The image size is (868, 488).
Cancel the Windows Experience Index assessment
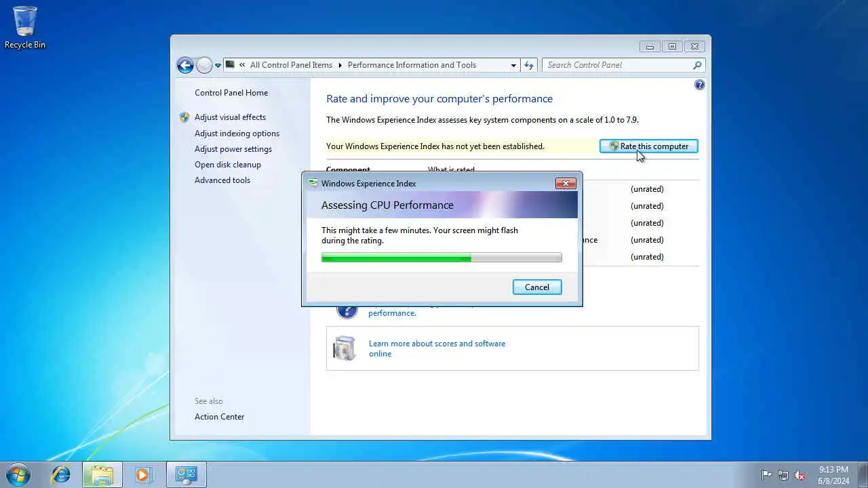(537, 287)
